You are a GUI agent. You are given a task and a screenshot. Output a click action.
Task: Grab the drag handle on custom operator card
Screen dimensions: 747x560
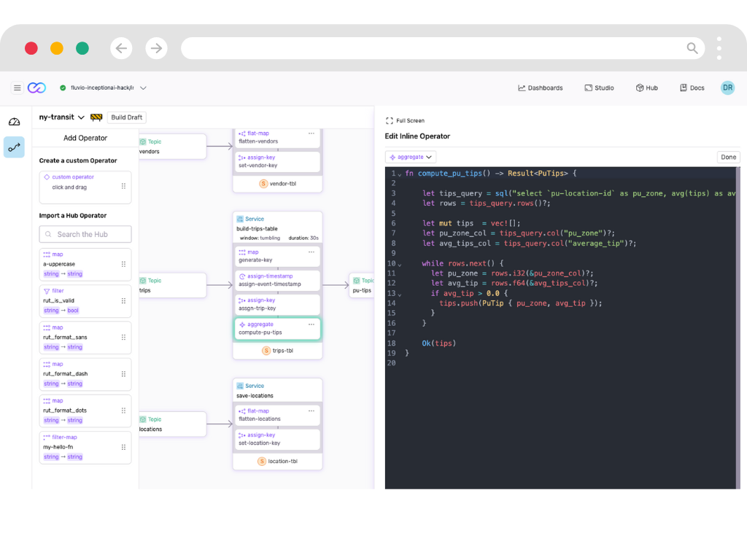123,186
